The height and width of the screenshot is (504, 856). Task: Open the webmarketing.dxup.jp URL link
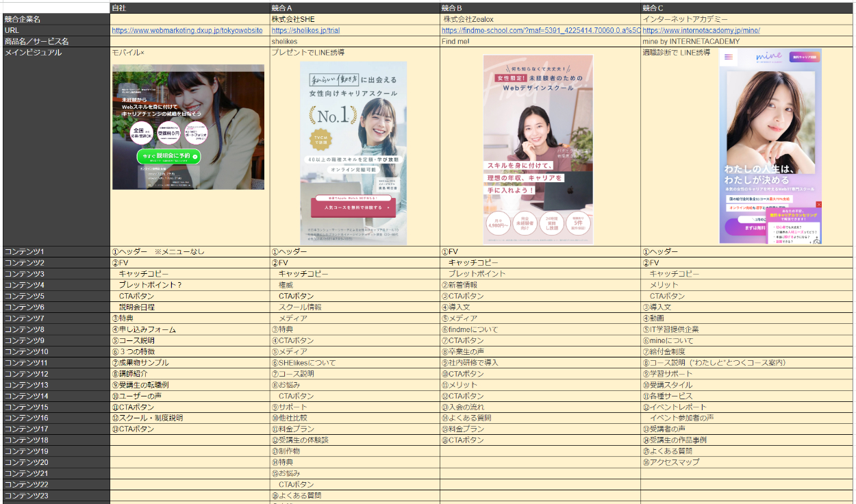click(x=187, y=31)
